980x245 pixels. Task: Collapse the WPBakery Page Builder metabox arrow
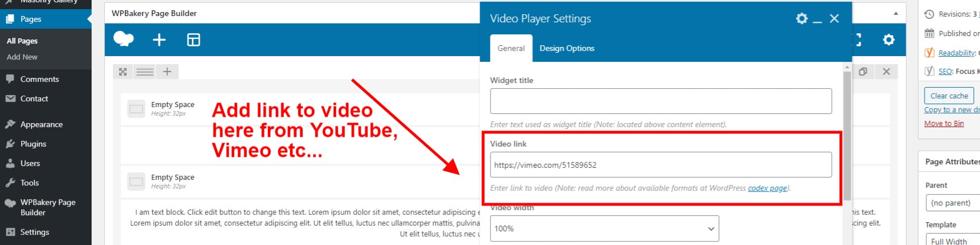pyautogui.click(x=896, y=13)
